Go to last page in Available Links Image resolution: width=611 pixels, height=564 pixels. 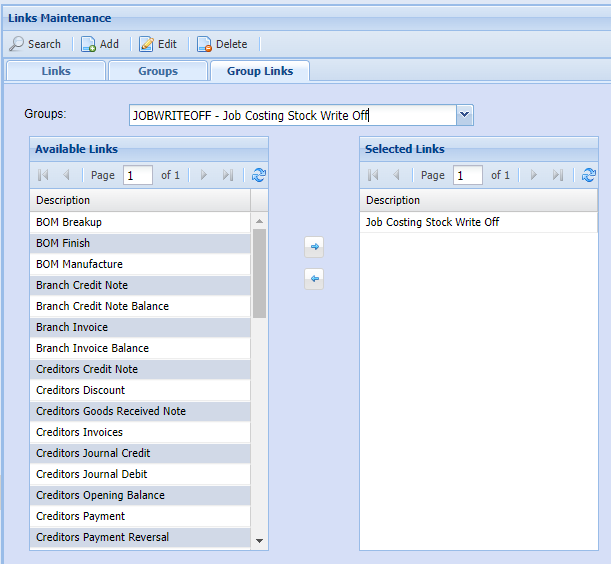click(x=228, y=175)
